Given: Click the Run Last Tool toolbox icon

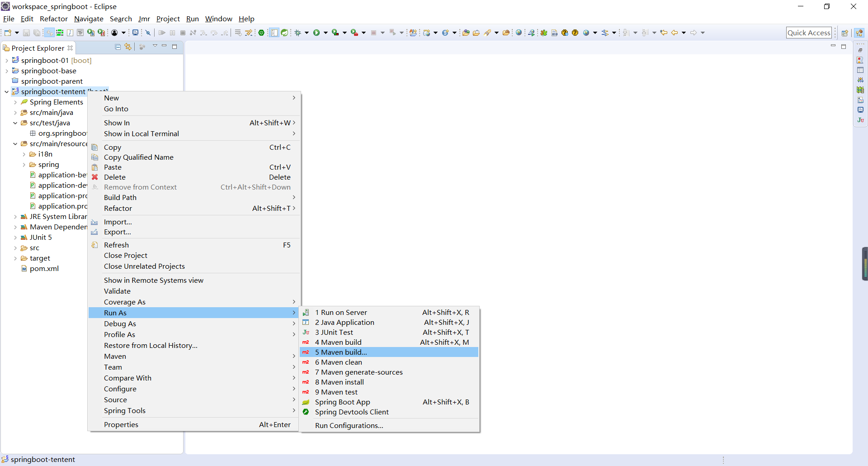Looking at the screenshot, I should tap(354, 33).
